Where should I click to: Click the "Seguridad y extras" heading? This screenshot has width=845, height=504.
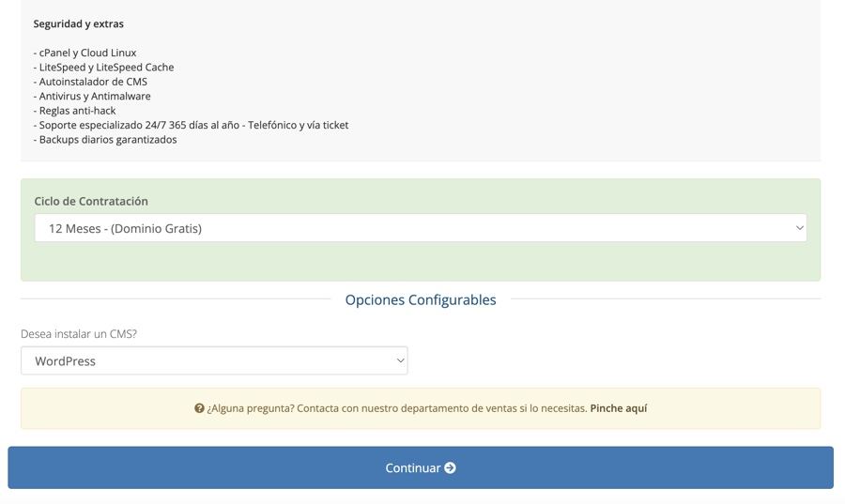coord(78,23)
